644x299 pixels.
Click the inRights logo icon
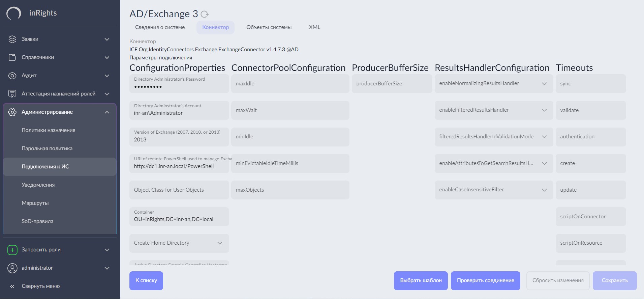pyautogui.click(x=14, y=13)
